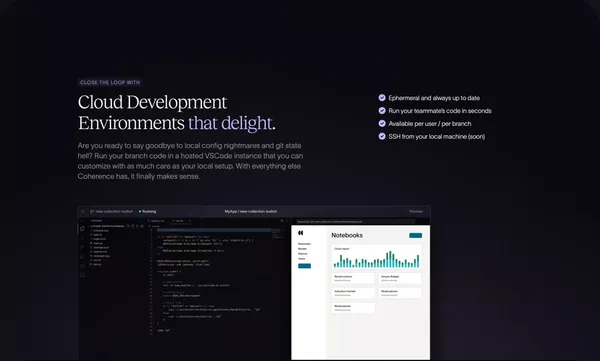Image resolution: width=600 pixels, height=361 pixels.
Task: Select the Notebooks item in the preview sidebar
Action: [305, 244]
